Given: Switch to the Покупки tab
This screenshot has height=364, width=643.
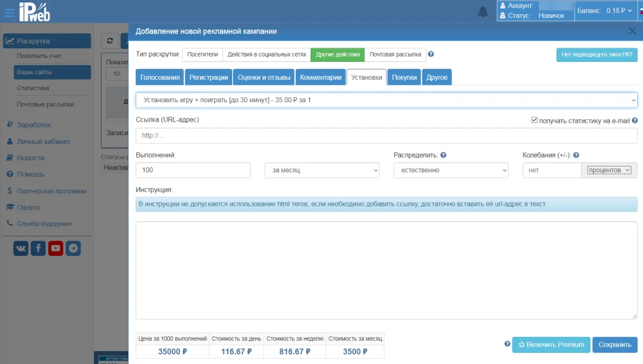Looking at the screenshot, I should [404, 77].
